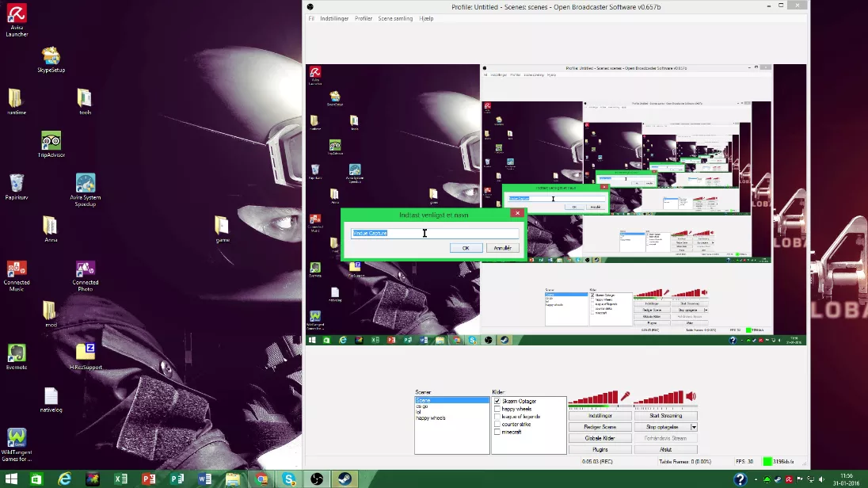Open the Profiler menu
This screenshot has width=868, height=488.
point(364,19)
